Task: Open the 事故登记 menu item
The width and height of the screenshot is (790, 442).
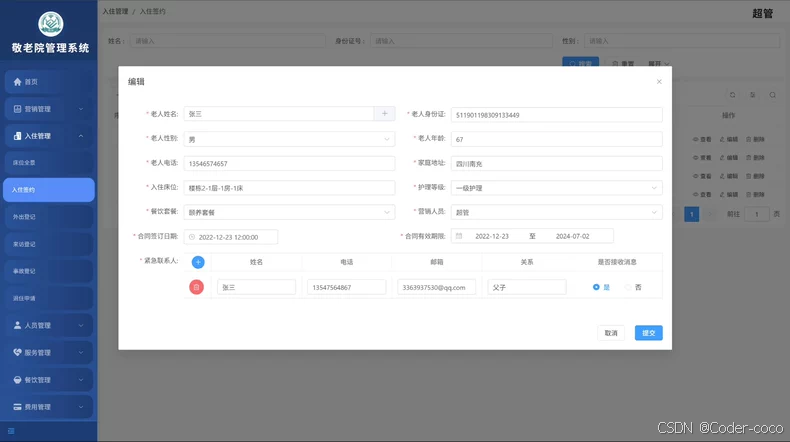Action: click(x=48, y=271)
